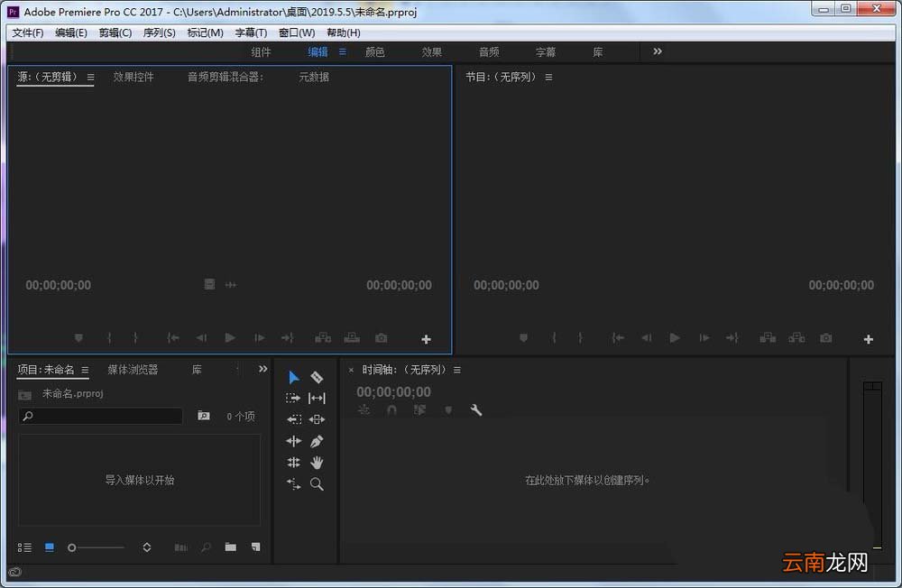
Task: Adjust the thumbnail zoom slider
Action: coord(96,547)
